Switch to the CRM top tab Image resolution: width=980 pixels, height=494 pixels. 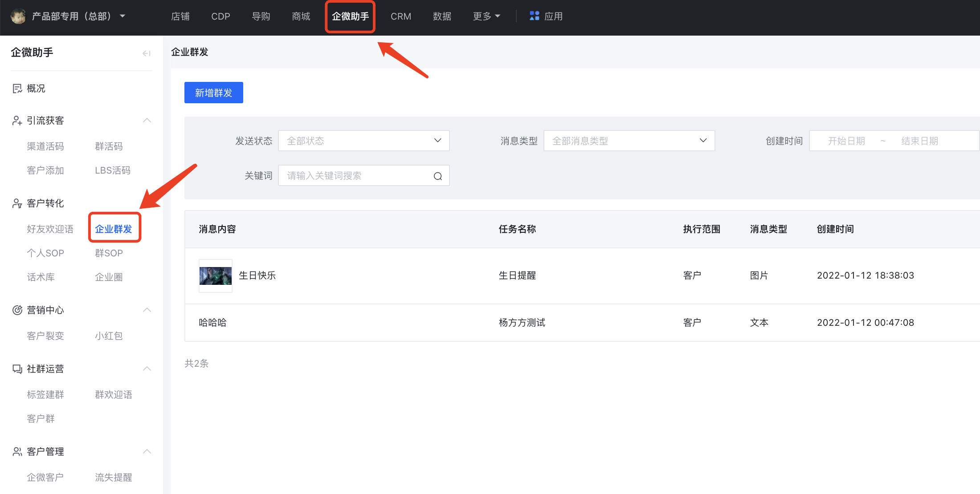click(x=400, y=16)
